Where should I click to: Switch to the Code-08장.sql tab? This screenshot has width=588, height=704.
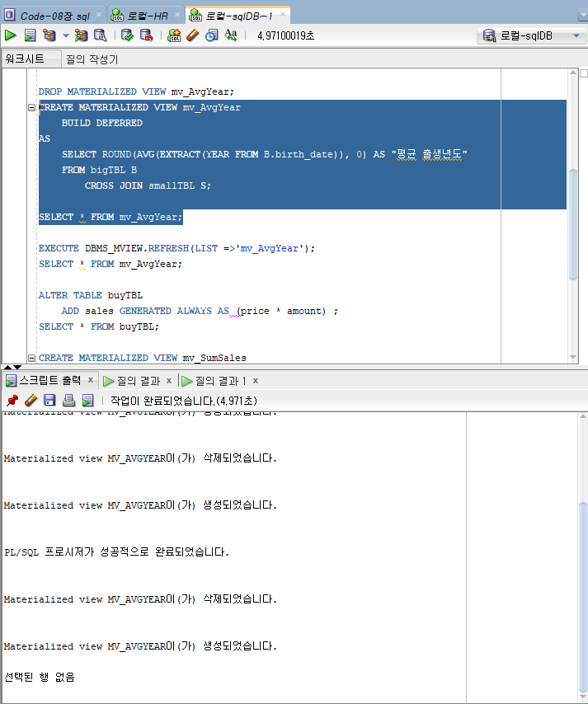coord(54,16)
